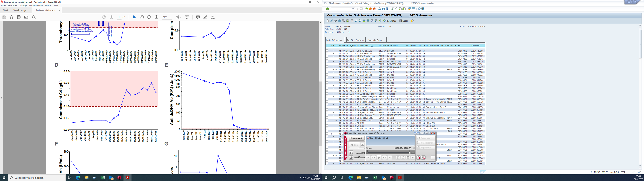644x181 pixels.
Task: Click the Labor button in the toolbar
Action: click(404, 21)
